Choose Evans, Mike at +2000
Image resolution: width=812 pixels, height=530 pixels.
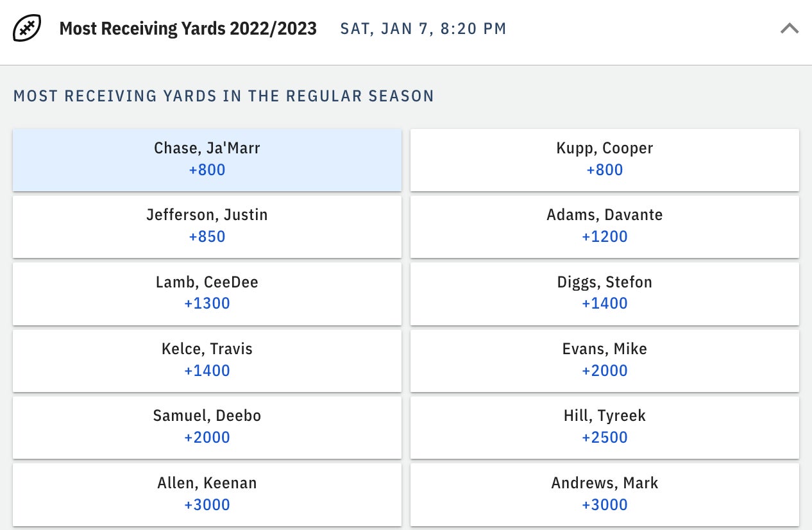[605, 360]
